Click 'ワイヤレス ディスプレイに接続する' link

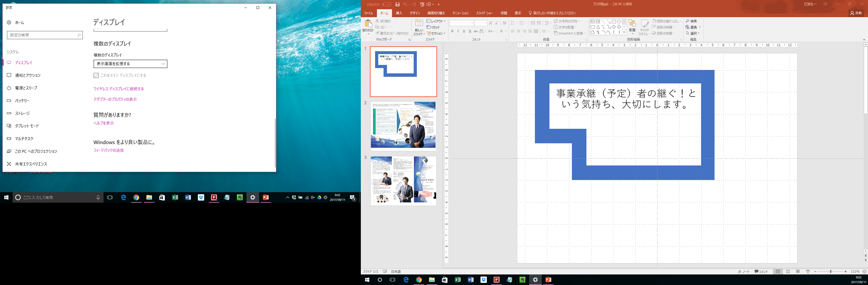coord(118,89)
